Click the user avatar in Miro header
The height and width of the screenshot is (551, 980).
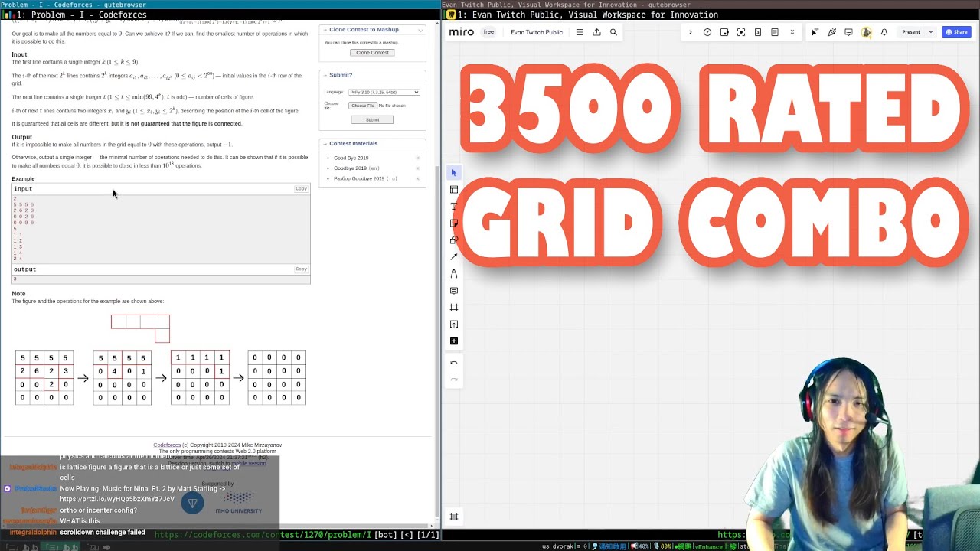pos(867,32)
